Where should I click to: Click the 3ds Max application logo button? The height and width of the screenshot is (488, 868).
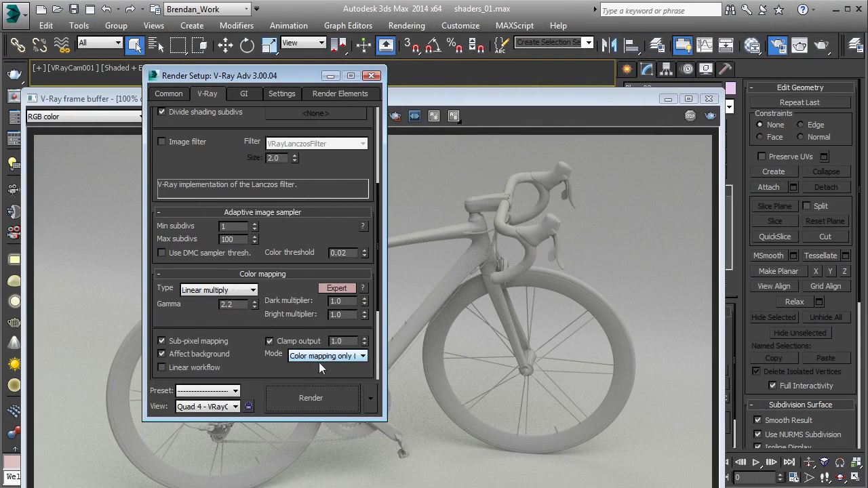pos(14,14)
